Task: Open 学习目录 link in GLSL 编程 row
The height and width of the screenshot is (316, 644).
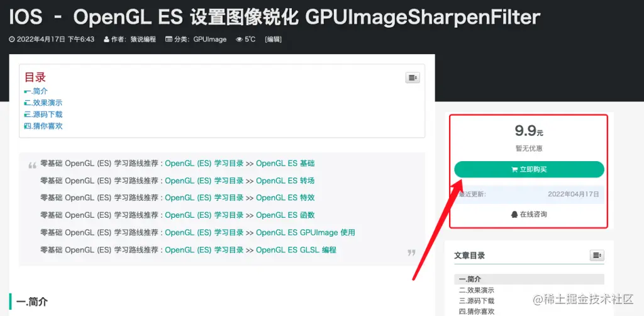Action: (204, 250)
